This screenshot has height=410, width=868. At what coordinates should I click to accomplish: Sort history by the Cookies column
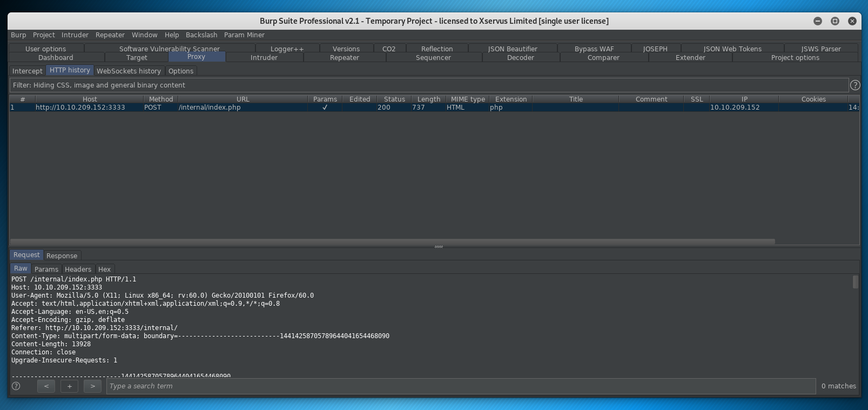pos(813,99)
